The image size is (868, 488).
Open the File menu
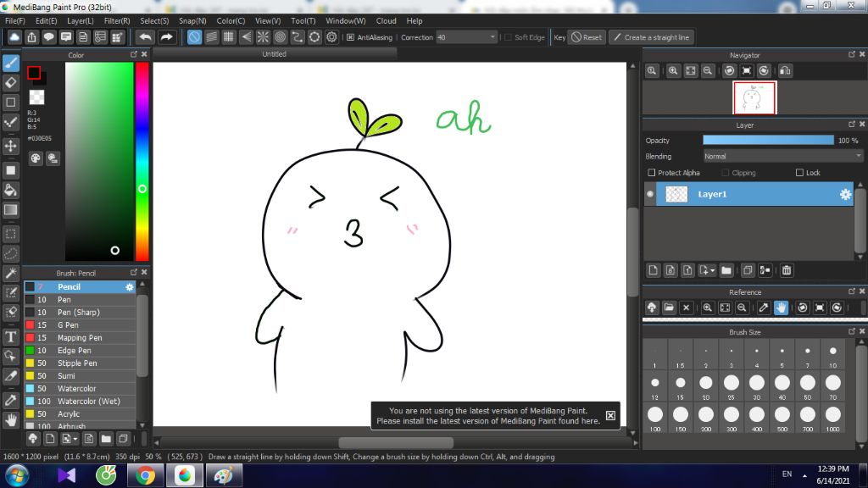pos(15,20)
